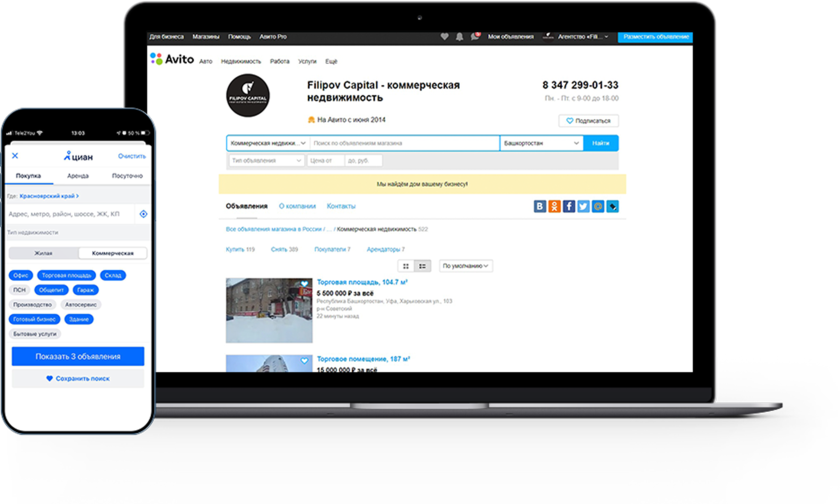Open the Торговая площадь 104.7 m² listing photo
This screenshot has height=504, width=840.
pyautogui.click(x=269, y=310)
